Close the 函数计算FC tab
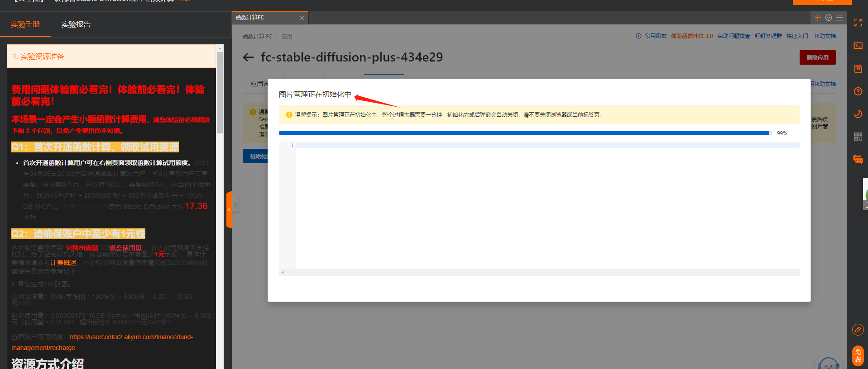 (x=302, y=18)
